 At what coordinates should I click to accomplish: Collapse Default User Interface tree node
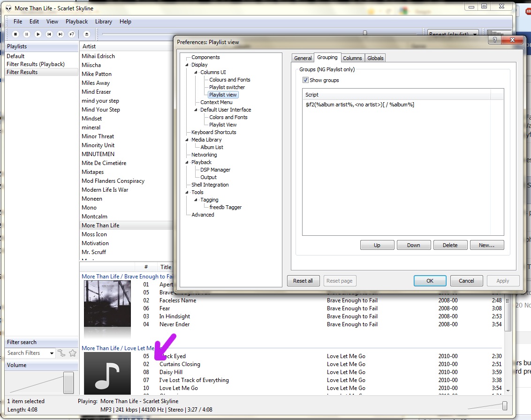click(x=196, y=110)
